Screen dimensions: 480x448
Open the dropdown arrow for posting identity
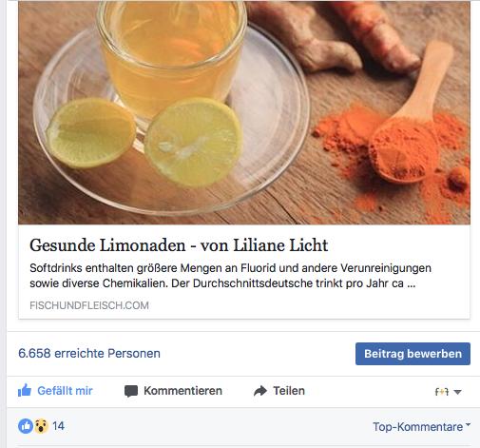tap(457, 392)
